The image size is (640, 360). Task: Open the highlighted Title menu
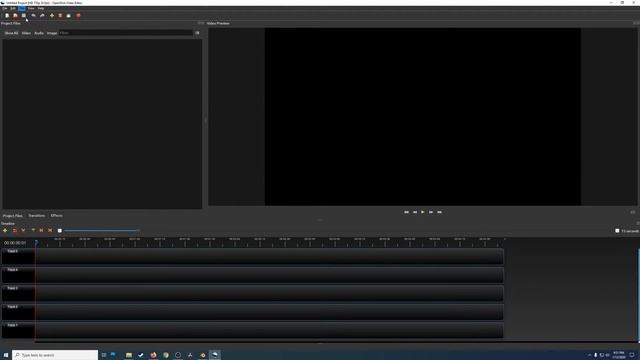(x=22, y=8)
